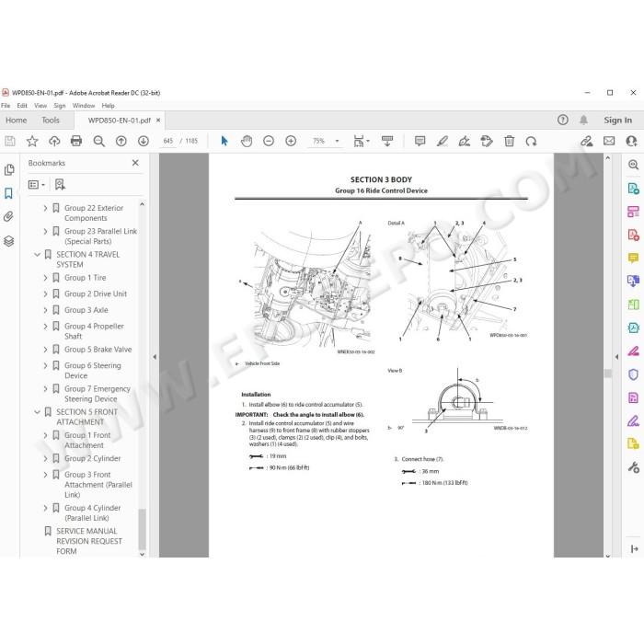Image resolution: width=644 pixels, height=644 pixels.
Task: Print the document with printer icon
Action: pos(76,141)
